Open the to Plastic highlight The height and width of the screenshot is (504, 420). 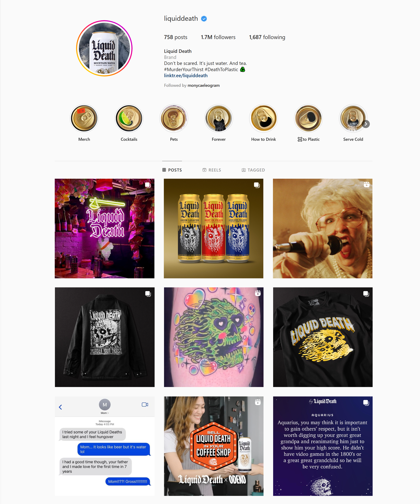pos(308,118)
